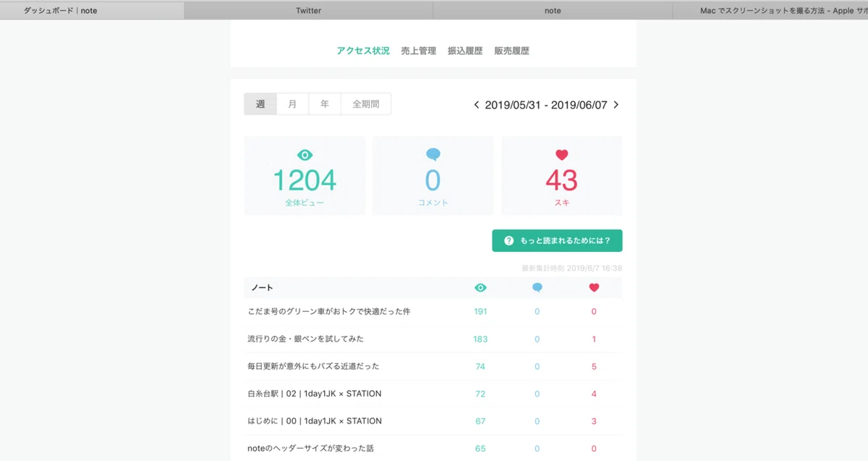The width and height of the screenshot is (868, 461).
Task: Click the heart icon in スキ card
Action: [562, 154]
